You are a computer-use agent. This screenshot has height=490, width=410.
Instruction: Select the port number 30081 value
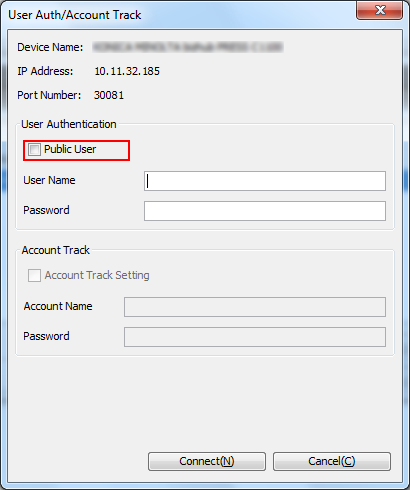109,95
